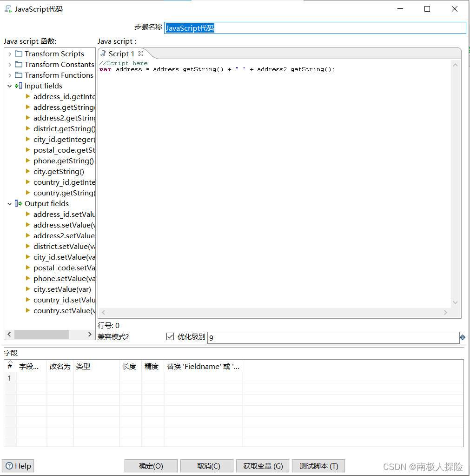Click the variable diamond icon beside optimization level
The width and height of the screenshot is (470, 476).
pos(463,337)
